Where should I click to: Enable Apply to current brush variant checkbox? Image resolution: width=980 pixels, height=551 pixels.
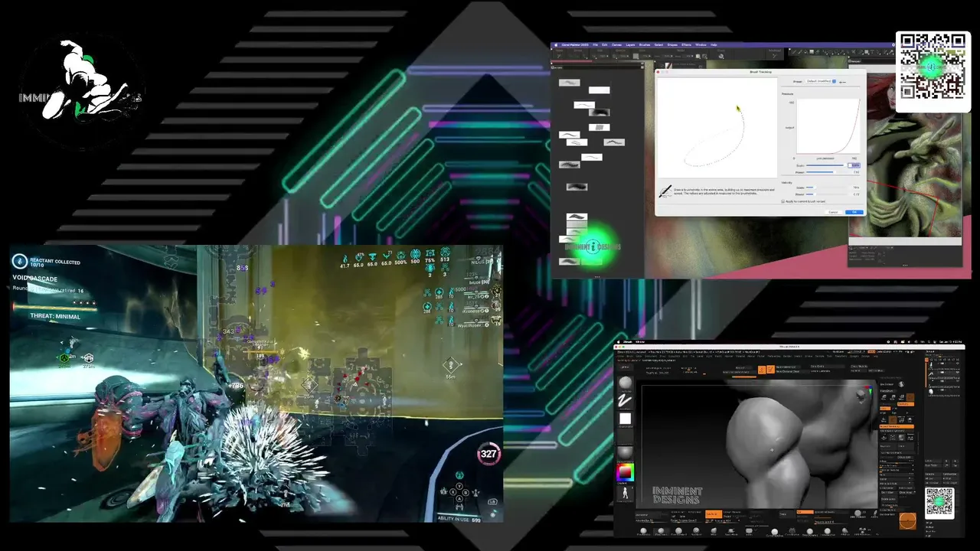click(x=782, y=202)
